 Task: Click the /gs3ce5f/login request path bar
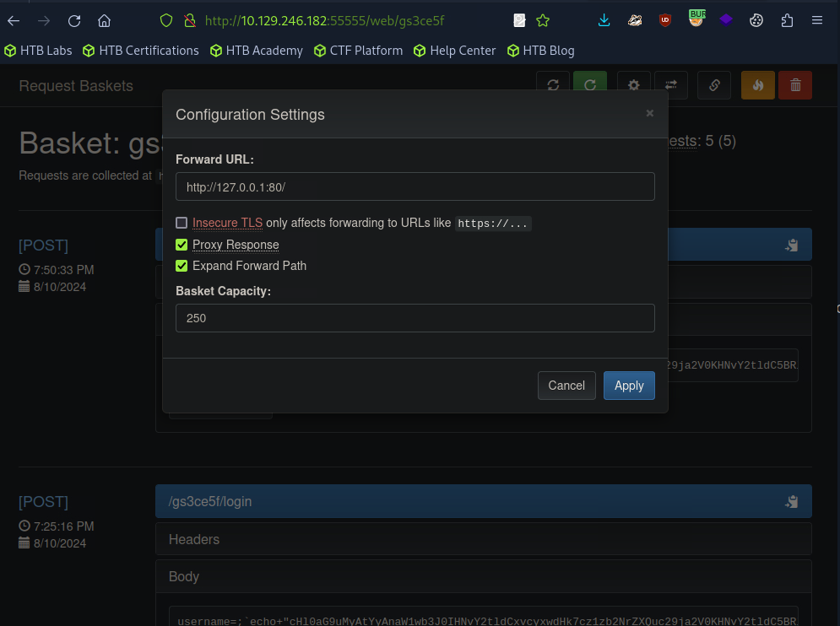point(484,501)
